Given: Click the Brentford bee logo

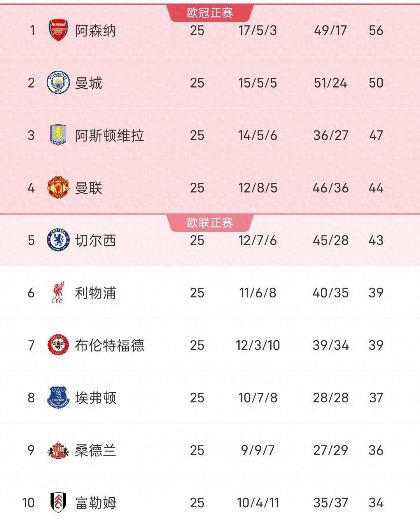Looking at the screenshot, I should click(x=58, y=345).
